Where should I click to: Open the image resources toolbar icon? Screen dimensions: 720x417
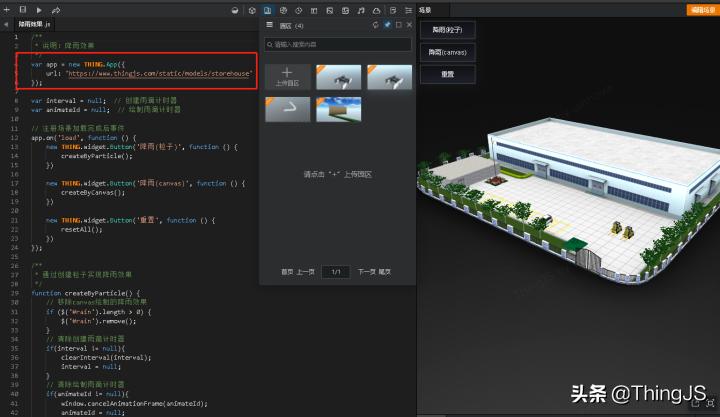click(x=330, y=10)
